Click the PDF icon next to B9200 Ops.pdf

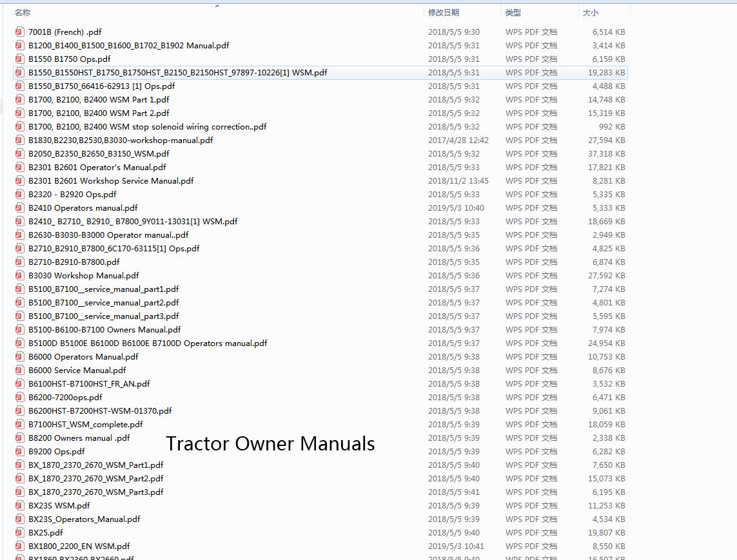(x=19, y=451)
